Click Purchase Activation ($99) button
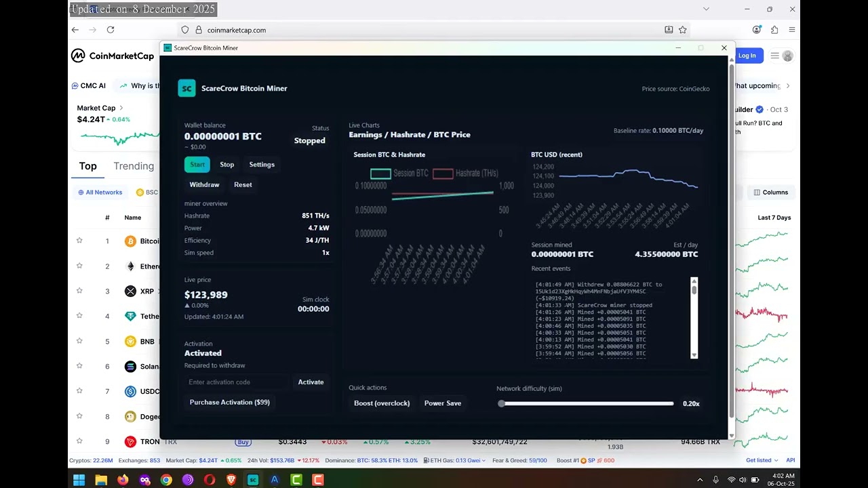This screenshot has width=868, height=488. (x=229, y=402)
